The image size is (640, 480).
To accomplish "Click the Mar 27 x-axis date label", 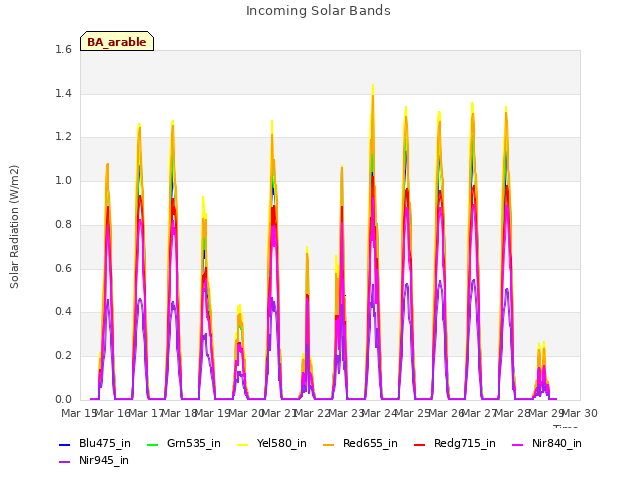I will pyautogui.click(x=480, y=413).
